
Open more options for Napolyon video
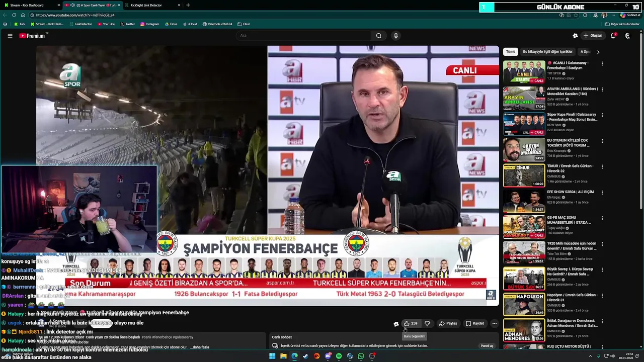tap(602, 296)
